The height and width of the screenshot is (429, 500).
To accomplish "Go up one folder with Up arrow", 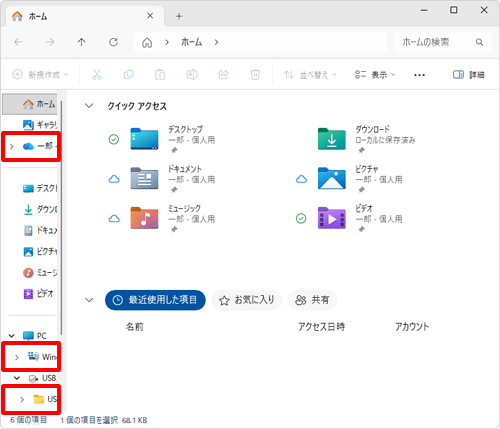I will click(82, 42).
